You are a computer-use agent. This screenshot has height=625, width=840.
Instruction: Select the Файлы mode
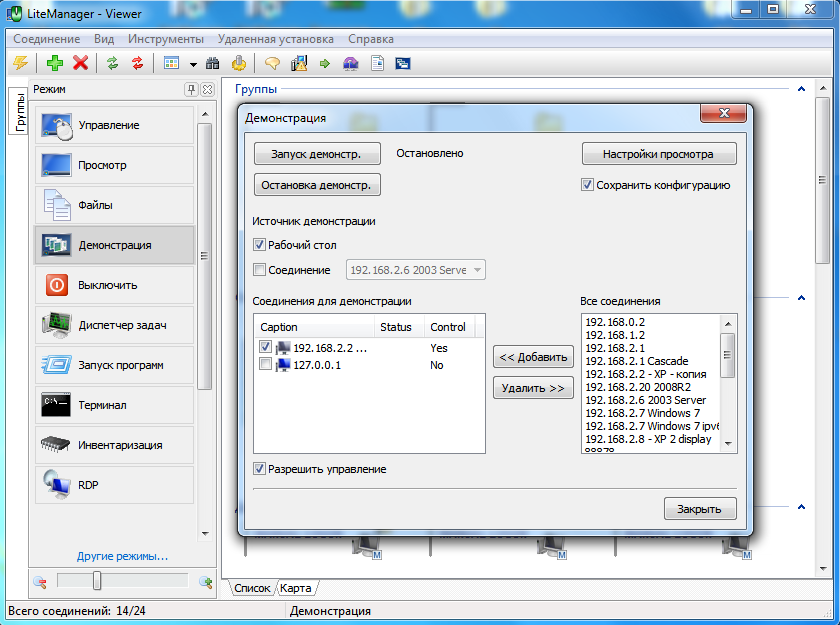[114, 205]
